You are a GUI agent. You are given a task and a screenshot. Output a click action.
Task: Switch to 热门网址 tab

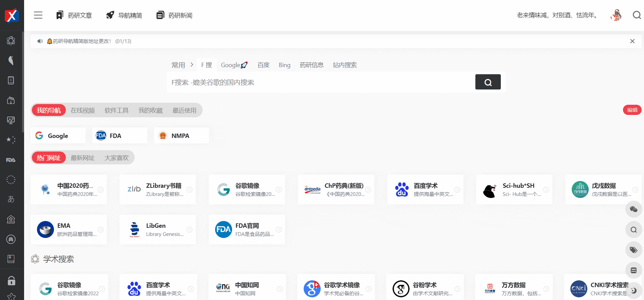pos(49,158)
